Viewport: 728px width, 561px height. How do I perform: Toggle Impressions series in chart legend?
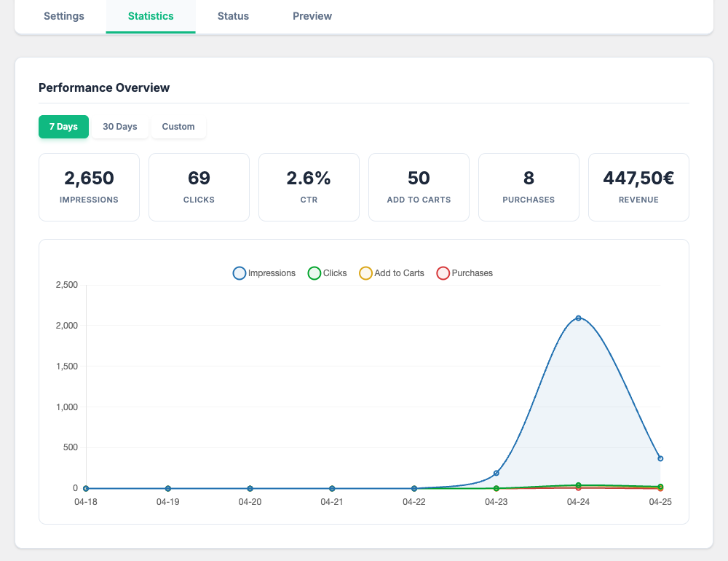pyautogui.click(x=264, y=273)
